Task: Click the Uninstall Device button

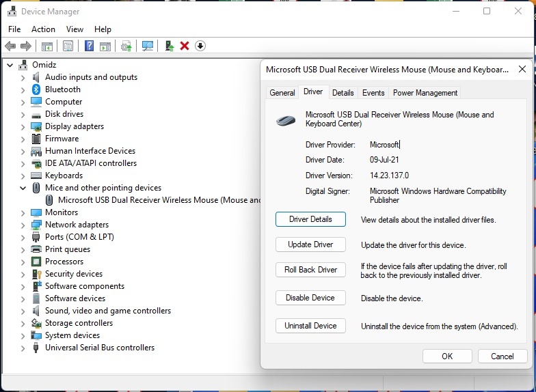Action: pyautogui.click(x=310, y=326)
